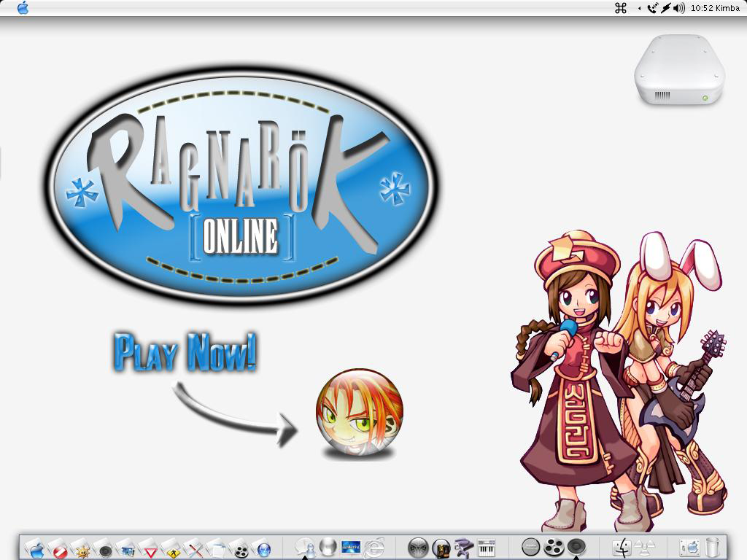
Task: Click the Play Now! text
Action: [186, 353]
